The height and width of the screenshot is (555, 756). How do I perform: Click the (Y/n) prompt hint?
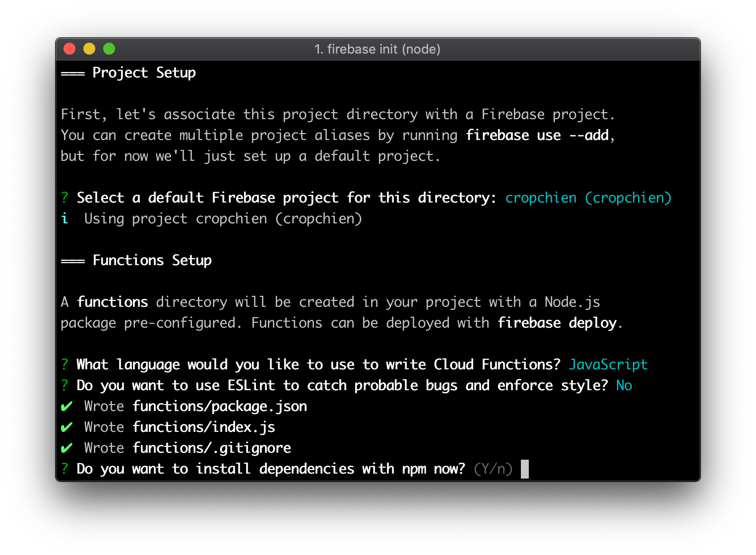point(493,469)
